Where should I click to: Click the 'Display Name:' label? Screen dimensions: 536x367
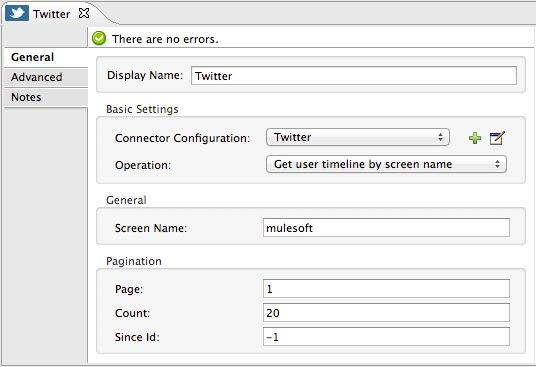[x=145, y=75]
